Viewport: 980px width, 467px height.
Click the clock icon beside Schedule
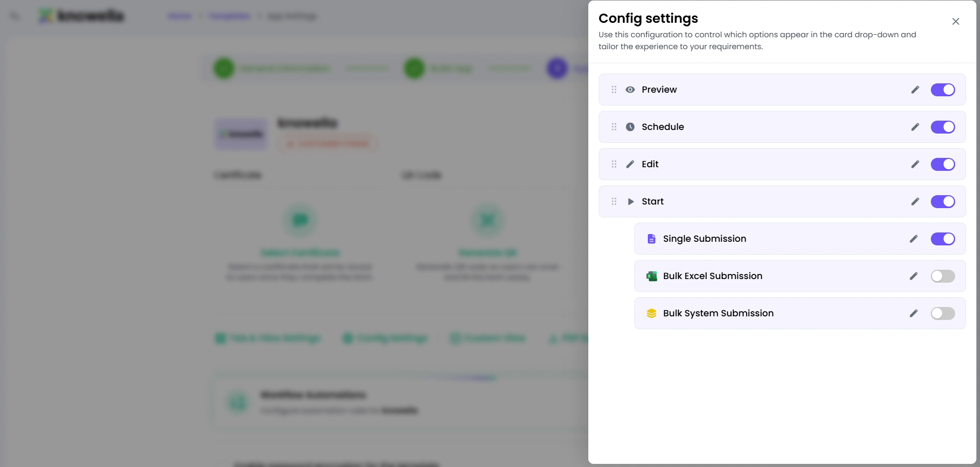pyautogui.click(x=630, y=127)
